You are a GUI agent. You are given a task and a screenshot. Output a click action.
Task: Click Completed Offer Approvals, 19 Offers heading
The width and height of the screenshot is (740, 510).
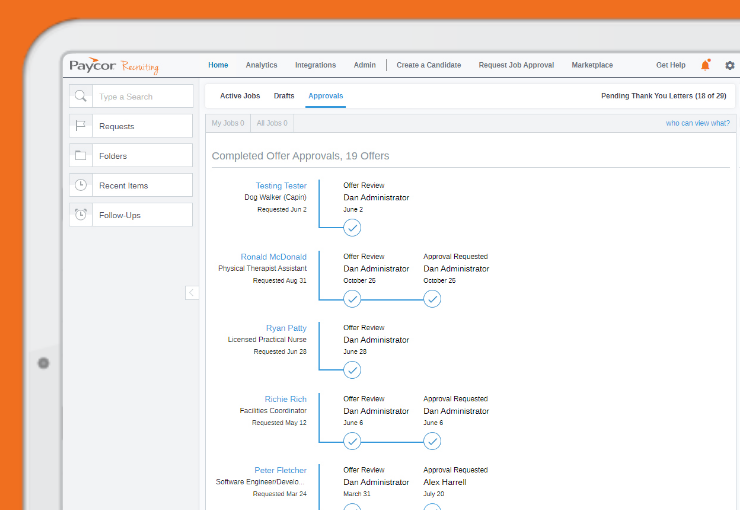[x=301, y=156]
